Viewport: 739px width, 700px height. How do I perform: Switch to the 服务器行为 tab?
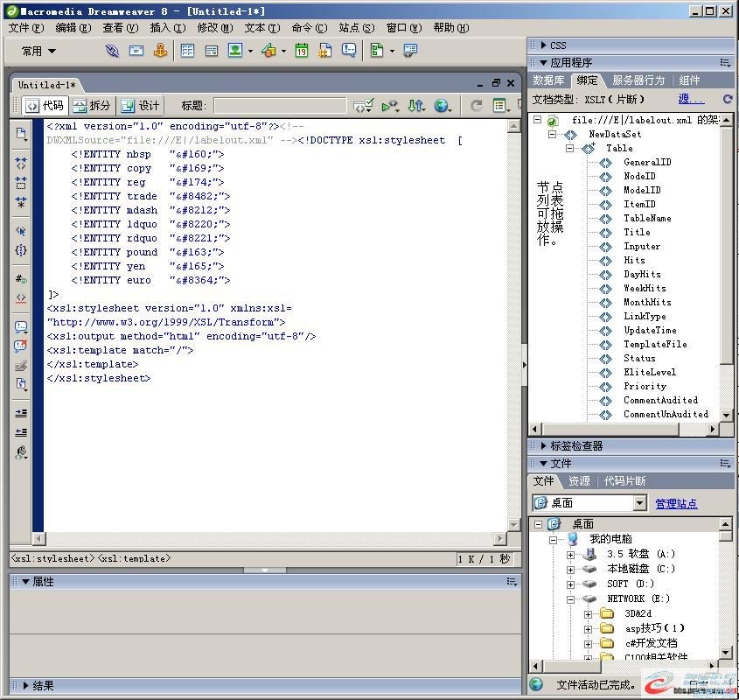click(x=638, y=80)
